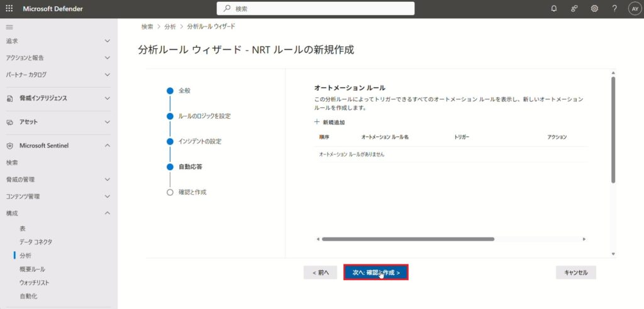The image size is (644, 309).
Task: Open the ウォッチリスト navigation item
Action: coord(34,283)
